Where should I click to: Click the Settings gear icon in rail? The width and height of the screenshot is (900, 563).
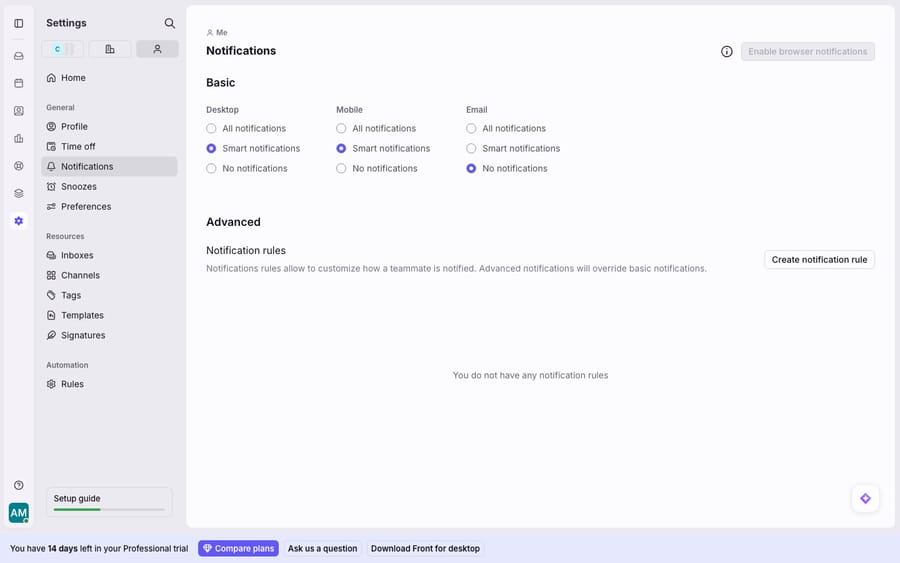[18, 221]
